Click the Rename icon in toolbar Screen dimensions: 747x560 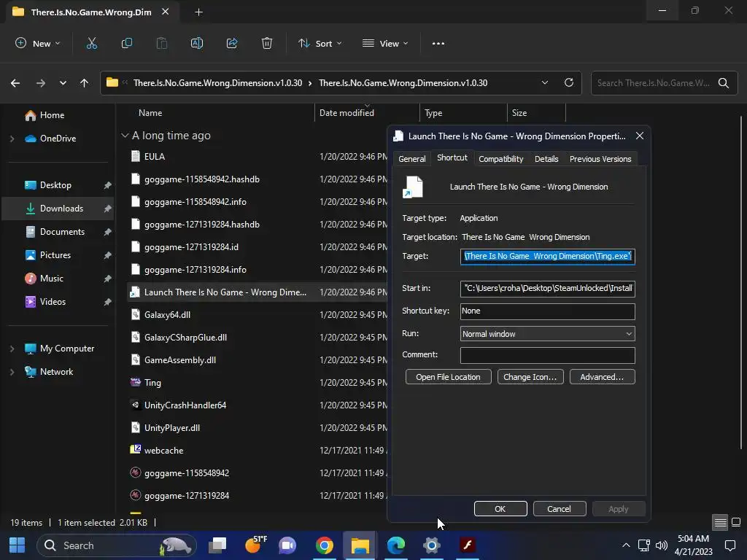pyautogui.click(x=197, y=43)
